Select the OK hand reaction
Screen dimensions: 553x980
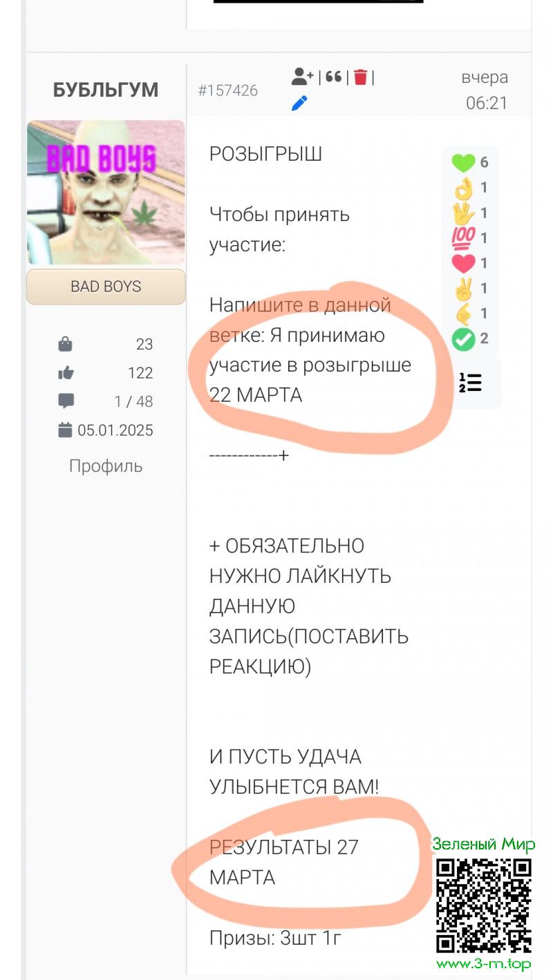point(463,187)
